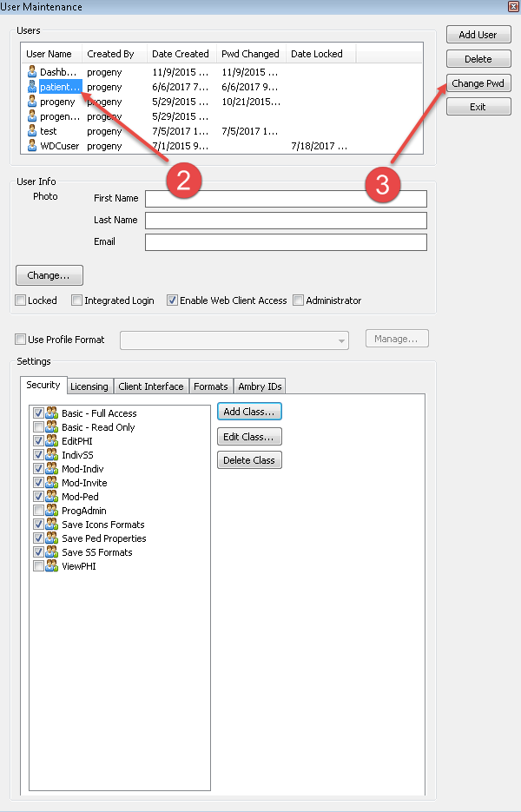The height and width of the screenshot is (812, 521).
Task: Open the profile format dropdown
Action: (234, 340)
